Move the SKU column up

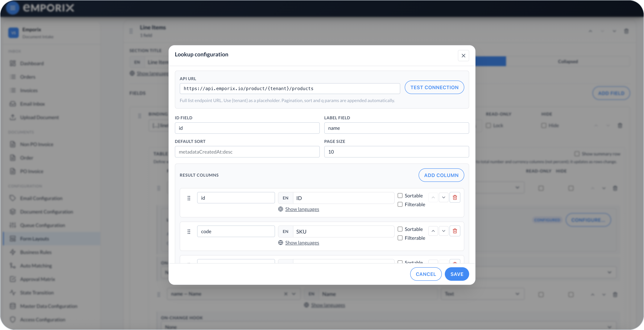tap(433, 231)
